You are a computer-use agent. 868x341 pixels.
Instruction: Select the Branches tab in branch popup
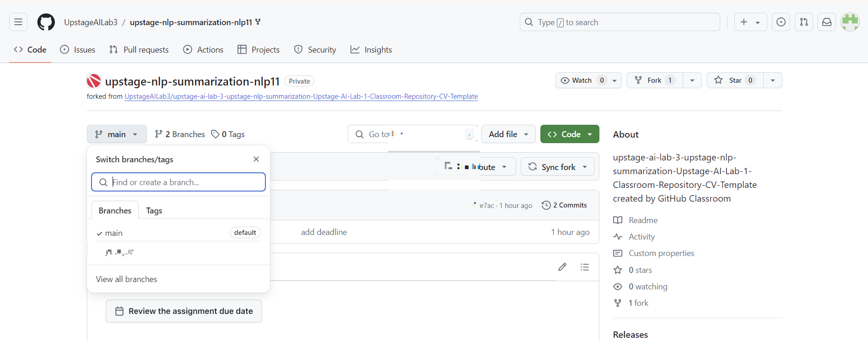115,210
